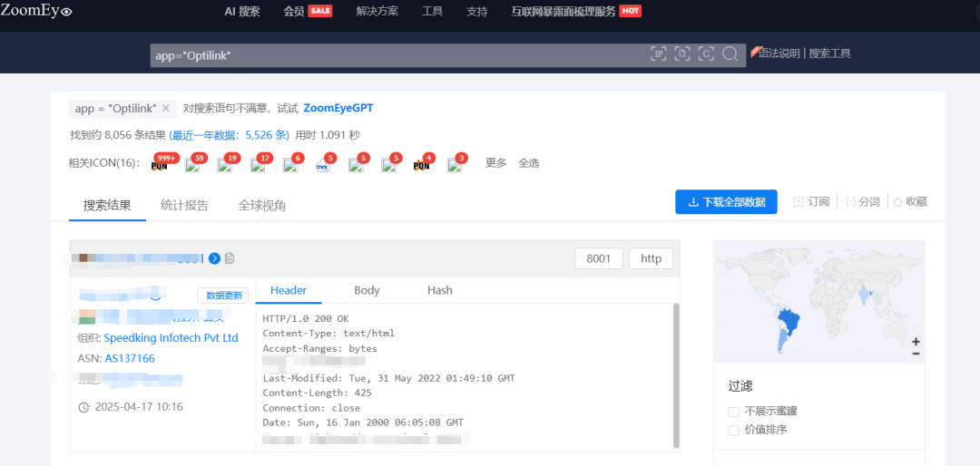
Task: Open AS137166 ASN link
Action: [130, 358]
